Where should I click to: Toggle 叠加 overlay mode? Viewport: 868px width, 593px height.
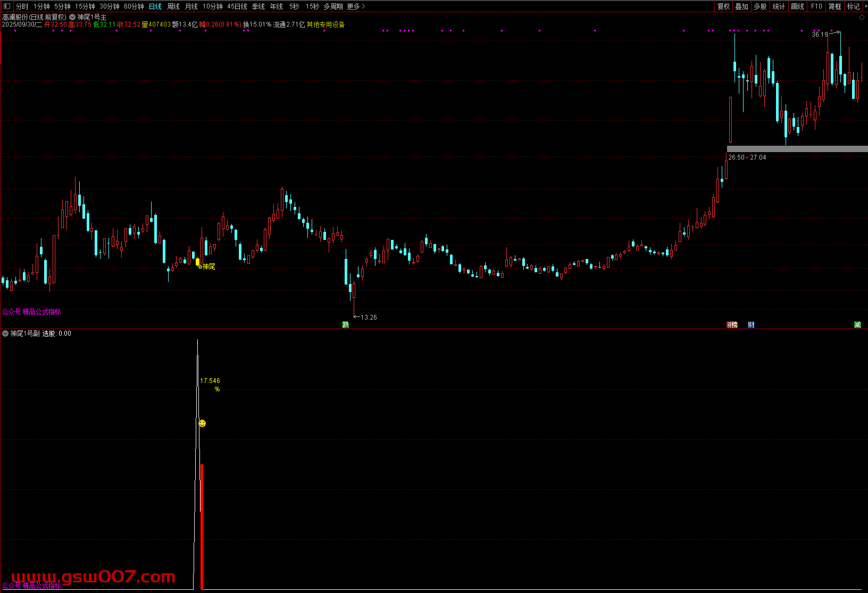[741, 6]
